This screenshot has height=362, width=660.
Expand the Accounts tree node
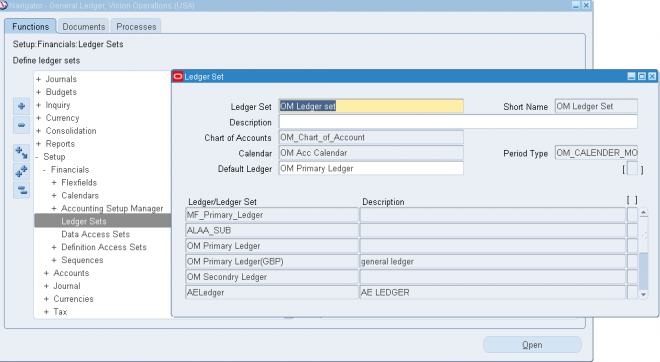46,273
